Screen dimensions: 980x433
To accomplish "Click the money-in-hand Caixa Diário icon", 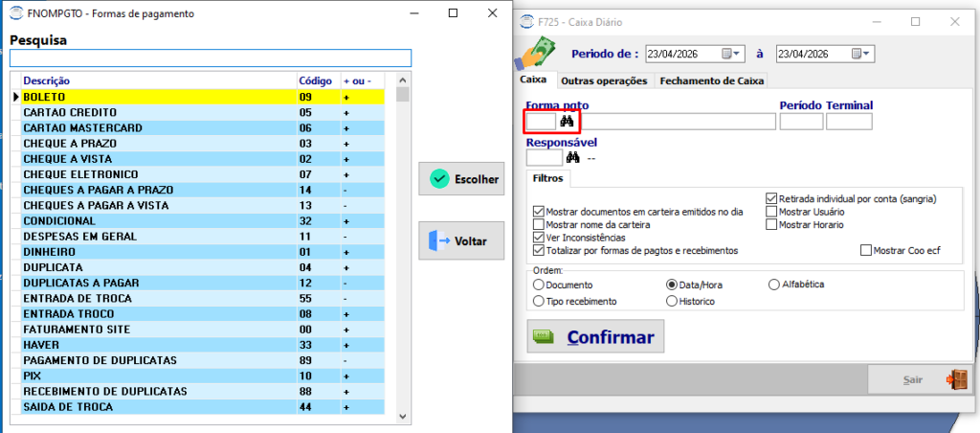I will tap(534, 55).
